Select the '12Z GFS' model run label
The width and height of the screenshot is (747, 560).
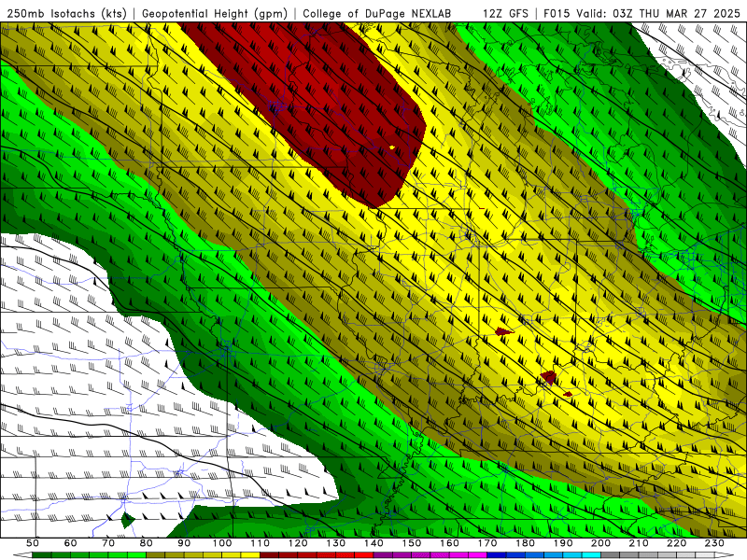point(505,13)
